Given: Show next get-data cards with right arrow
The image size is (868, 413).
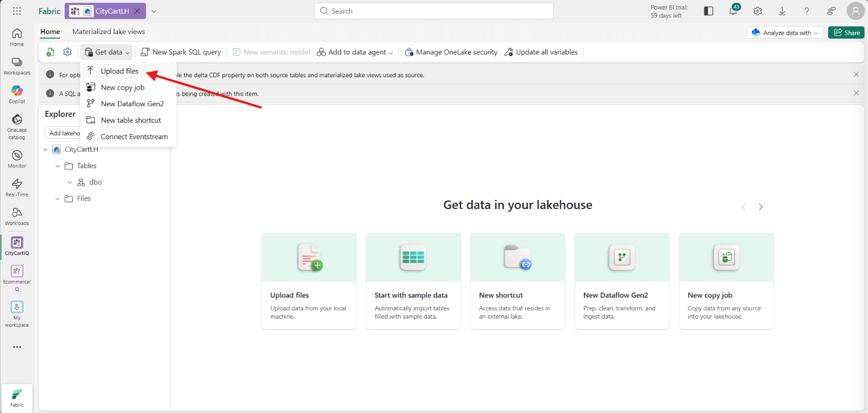Looking at the screenshot, I should coord(761,207).
